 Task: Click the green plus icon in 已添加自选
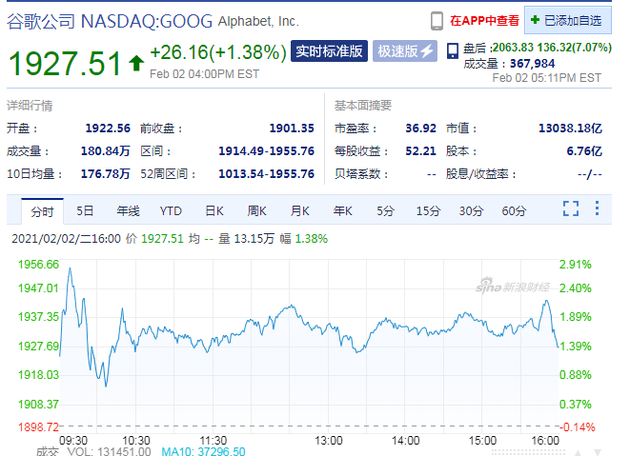click(x=535, y=20)
